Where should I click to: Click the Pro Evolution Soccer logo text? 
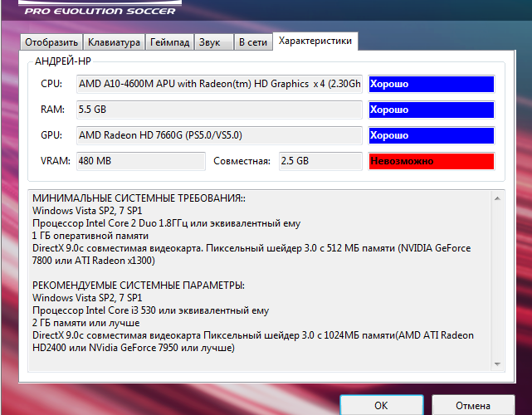[100, 11]
